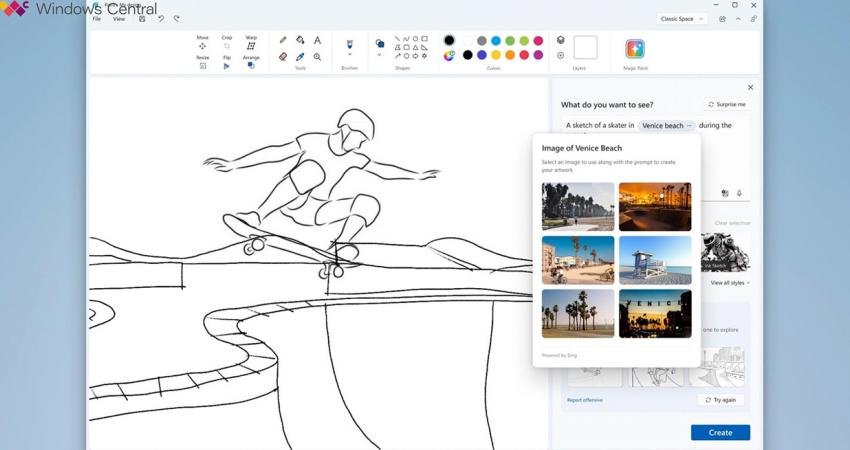Select the Resize tool
Screen dimensions: 850x450
[202, 62]
